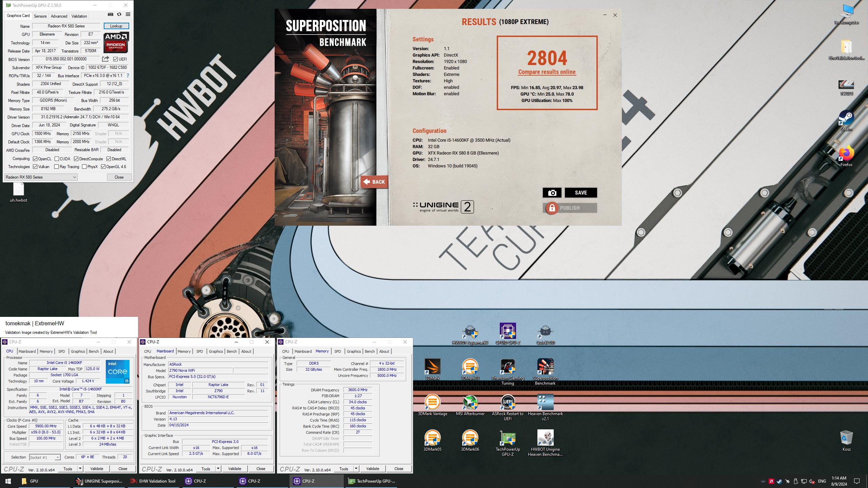Image resolution: width=868 pixels, height=488 pixels.
Task: Select Graphics tab in CPU-Z CPU window
Action: click(x=78, y=351)
